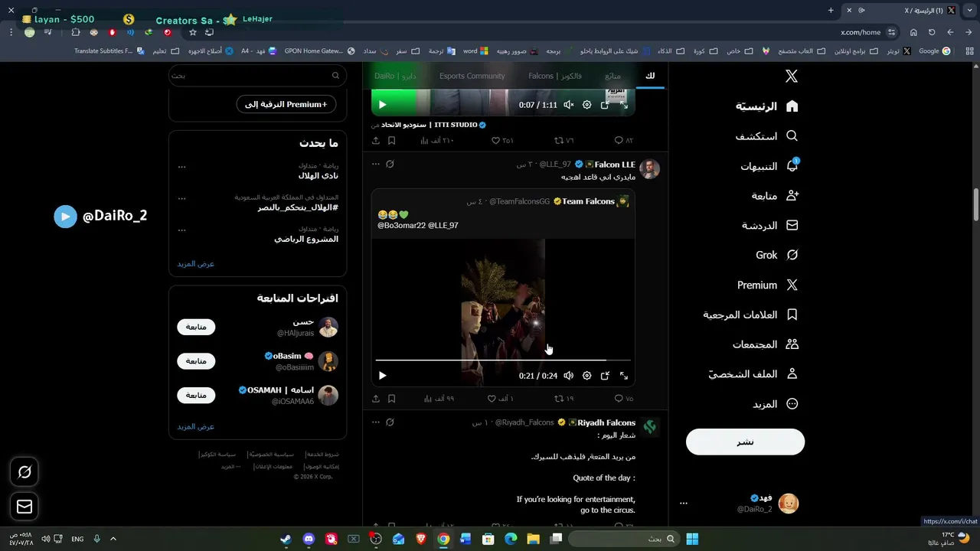Share the ITTI STUDIO video post
This screenshot has height=551, width=980.
pyautogui.click(x=376, y=141)
